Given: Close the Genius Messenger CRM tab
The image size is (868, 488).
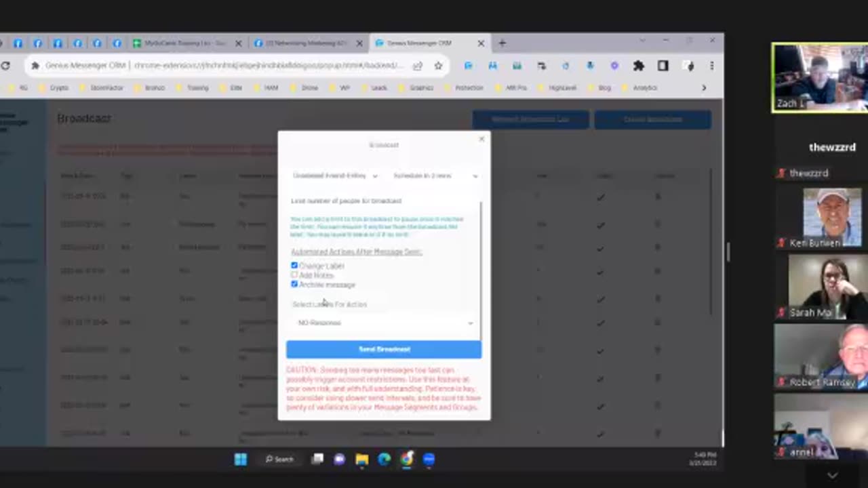Looking at the screenshot, I should coord(481,43).
